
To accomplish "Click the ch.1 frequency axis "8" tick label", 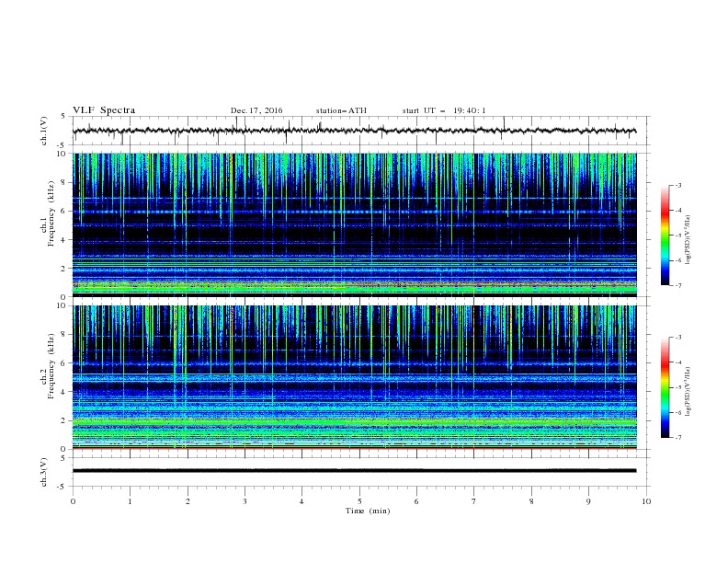I will 63,182.
